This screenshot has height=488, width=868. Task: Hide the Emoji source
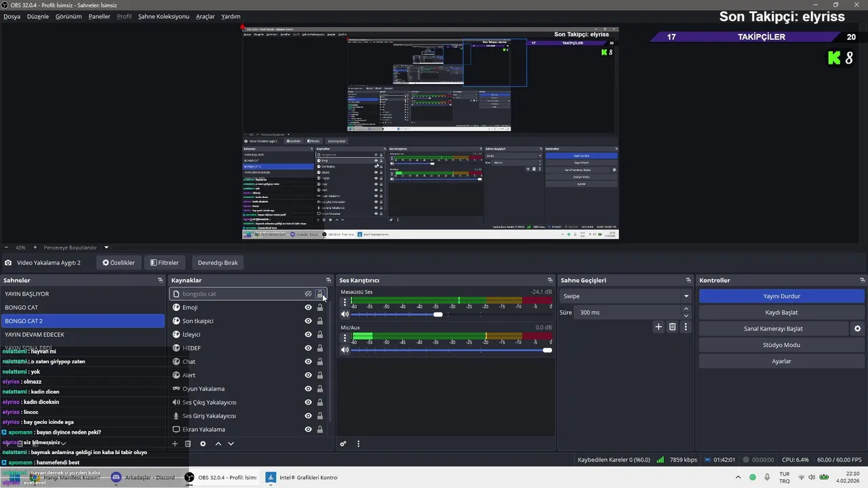click(x=308, y=308)
